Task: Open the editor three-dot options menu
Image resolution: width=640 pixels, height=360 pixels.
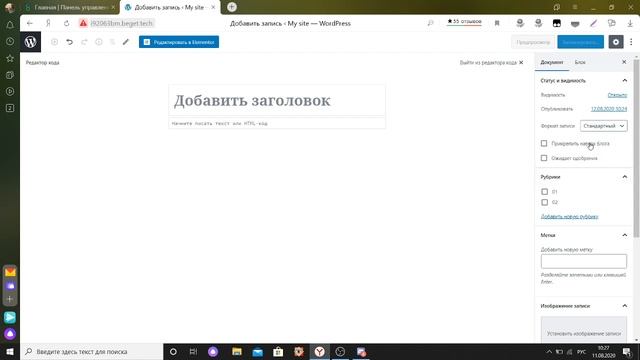Action: click(631, 42)
